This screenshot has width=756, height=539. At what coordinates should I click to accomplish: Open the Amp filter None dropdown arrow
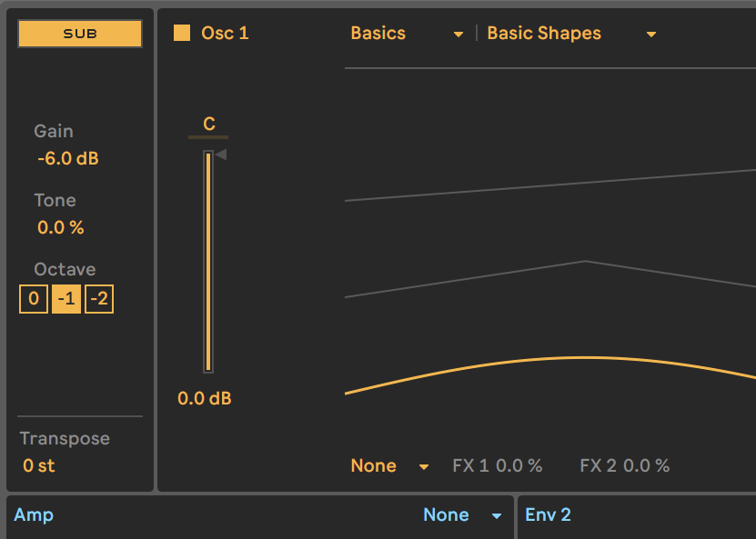coord(497,515)
